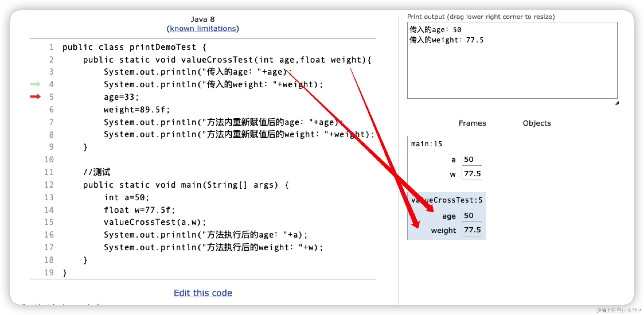Click the green just-executed line arrow
Image resolution: width=644 pixels, height=315 pixels.
(x=36, y=84)
